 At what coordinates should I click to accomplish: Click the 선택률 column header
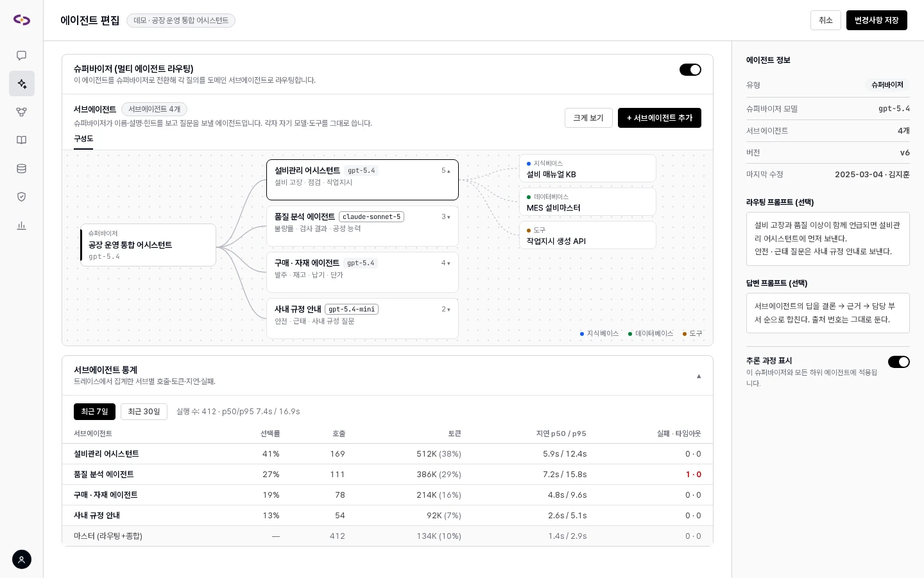tap(270, 433)
